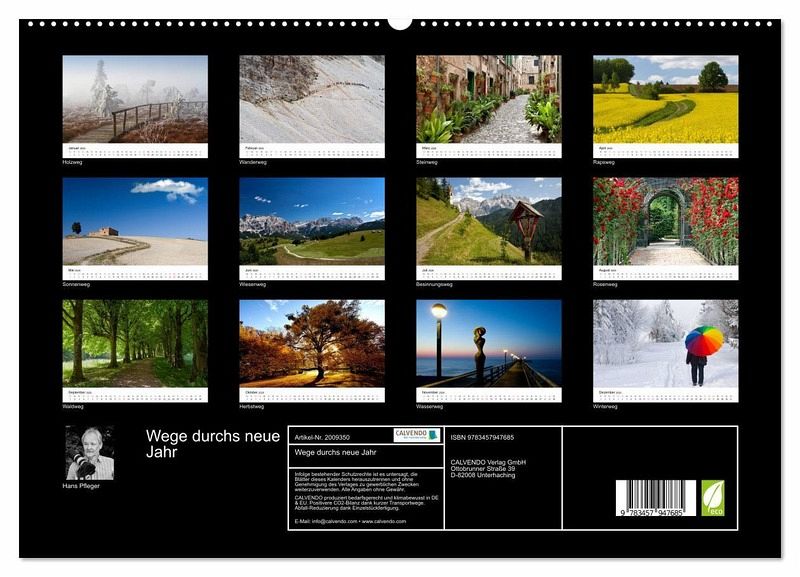Click the September date strip under the Waldweg photo
The image size is (800, 577).
(135, 395)
